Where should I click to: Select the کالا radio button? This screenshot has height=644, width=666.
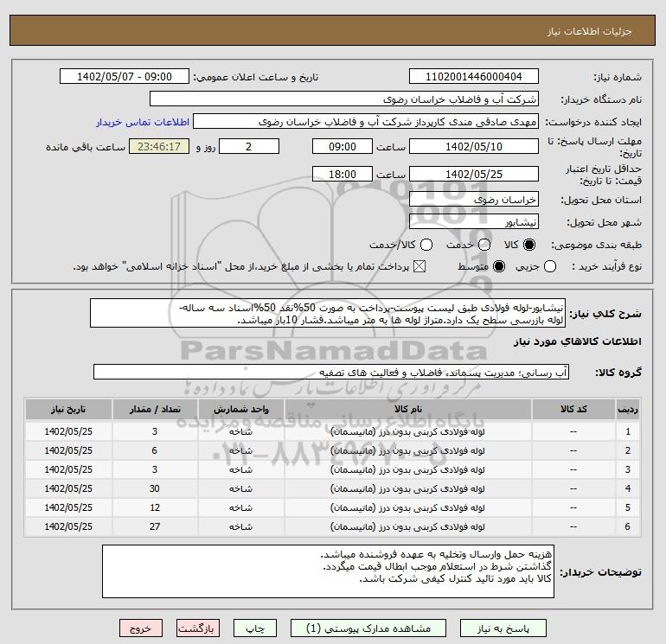529,245
